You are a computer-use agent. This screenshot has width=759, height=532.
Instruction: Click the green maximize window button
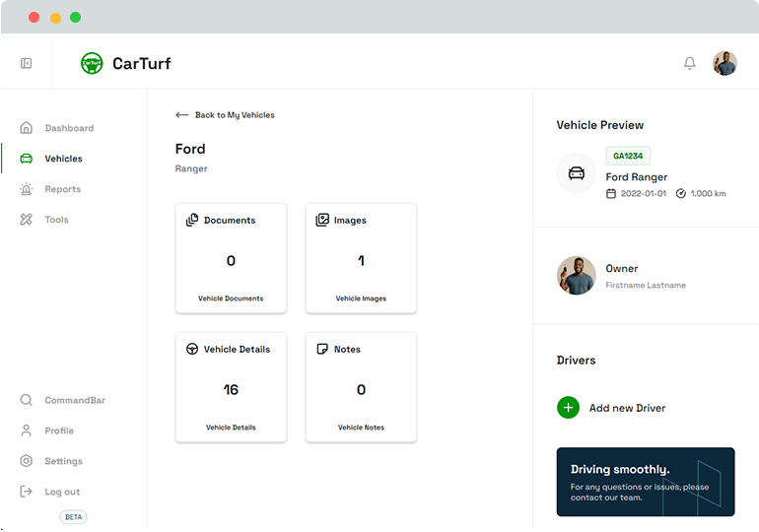[75, 18]
